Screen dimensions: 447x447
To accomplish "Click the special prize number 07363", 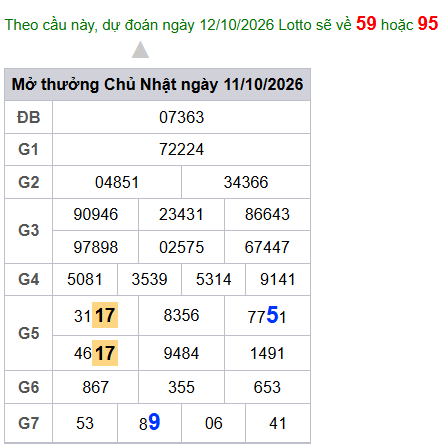I will point(181,117).
